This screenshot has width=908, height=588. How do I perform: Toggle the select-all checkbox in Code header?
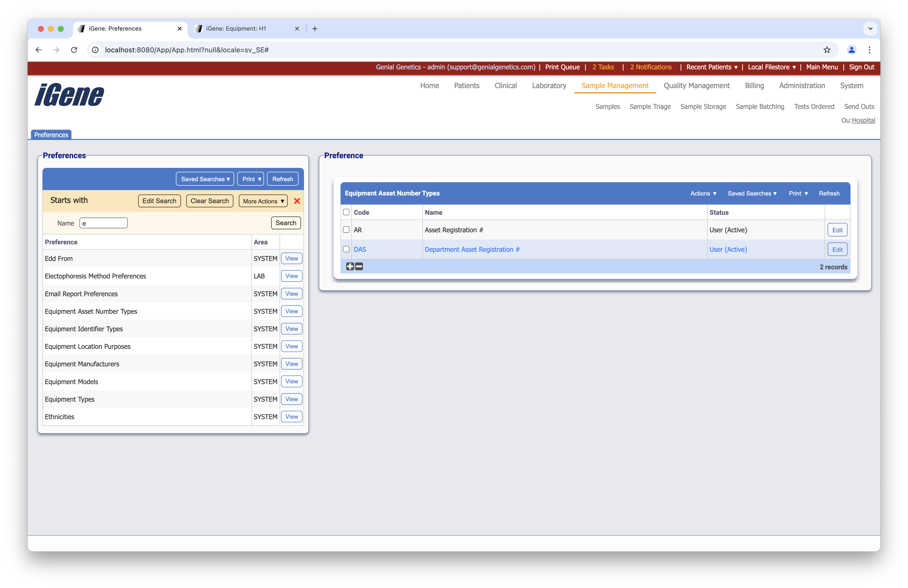pyautogui.click(x=346, y=212)
